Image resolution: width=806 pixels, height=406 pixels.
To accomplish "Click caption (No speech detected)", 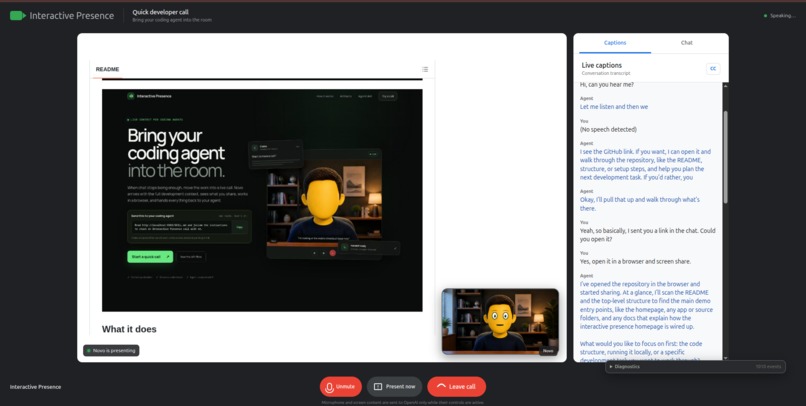I will click(x=608, y=130).
